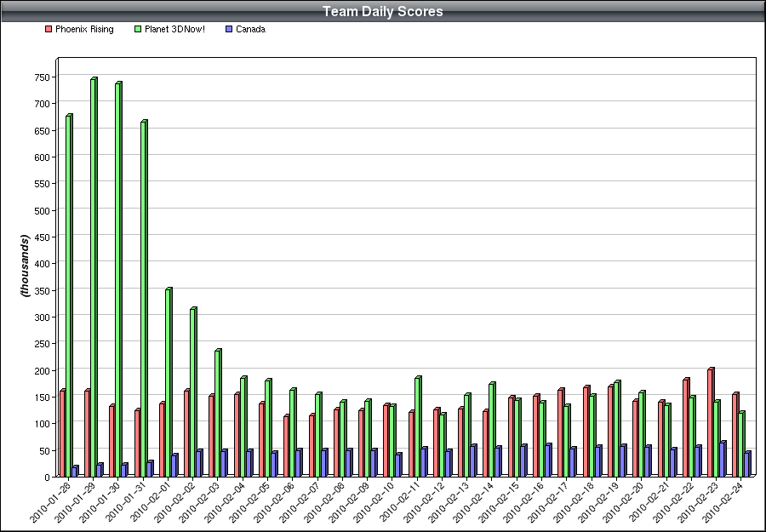
Task: Select the blue Canada bar for 2010-02-04
Action: pyautogui.click(x=249, y=463)
